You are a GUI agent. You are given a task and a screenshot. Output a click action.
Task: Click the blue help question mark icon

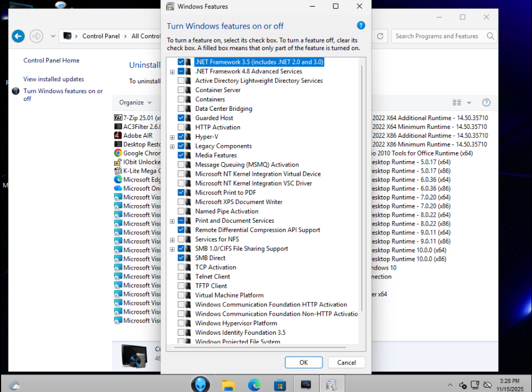pyautogui.click(x=361, y=25)
